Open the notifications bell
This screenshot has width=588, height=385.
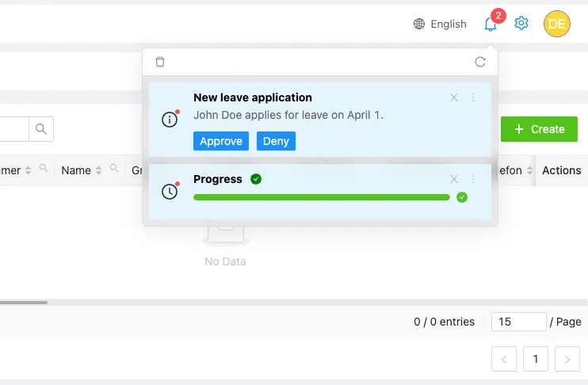491,24
